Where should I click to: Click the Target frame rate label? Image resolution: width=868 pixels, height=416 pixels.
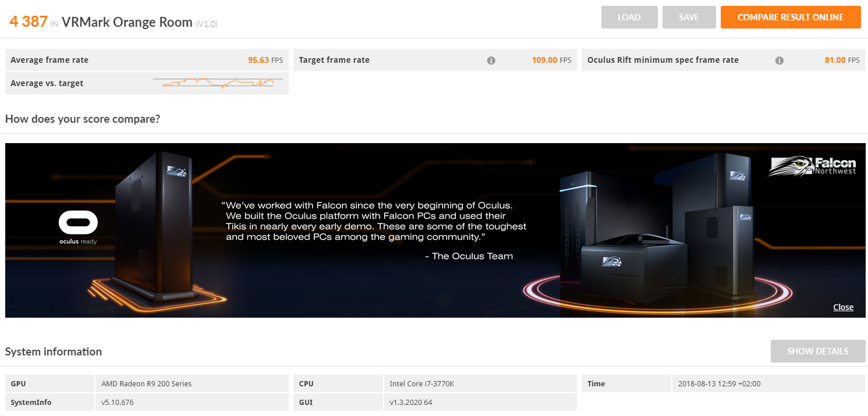click(334, 60)
